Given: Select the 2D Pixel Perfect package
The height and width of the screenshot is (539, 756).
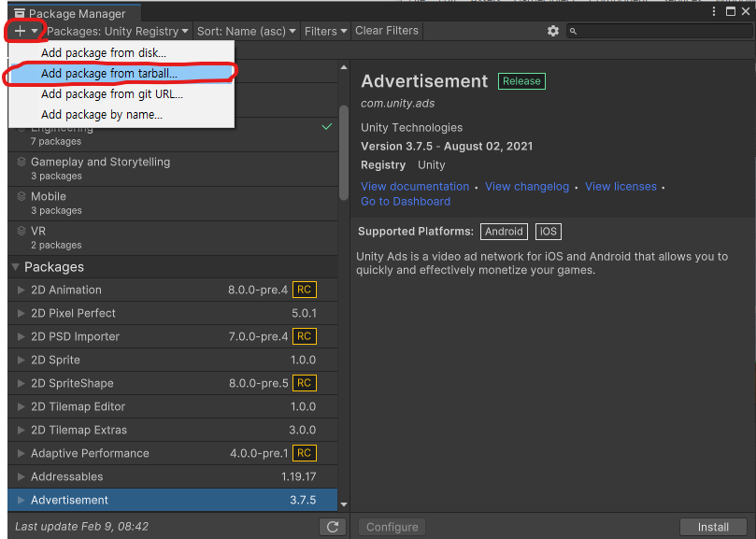Looking at the screenshot, I should tap(173, 313).
